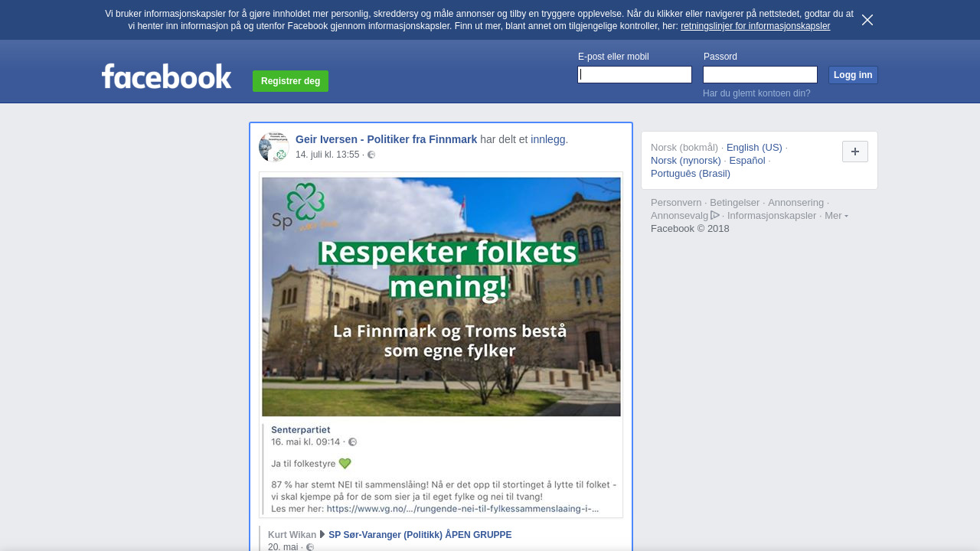Open Geir Iversen - Politiker fra Finnmark page
This screenshot has height=551, width=980.
[x=386, y=139]
